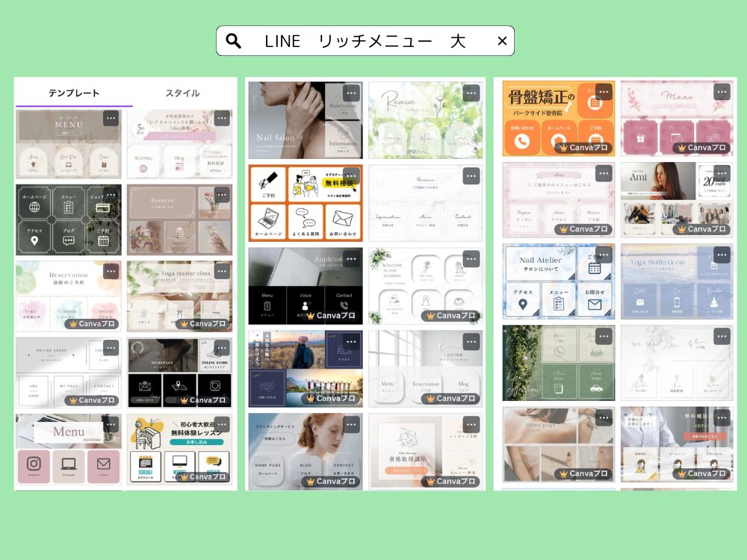Select the テンプレート tab
The width and height of the screenshot is (747, 560).
[x=74, y=93]
